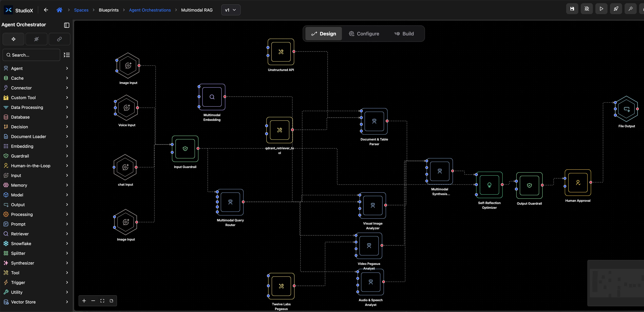This screenshot has width=644, height=312.
Task: Select the chat Input node
Action: pyautogui.click(x=125, y=167)
